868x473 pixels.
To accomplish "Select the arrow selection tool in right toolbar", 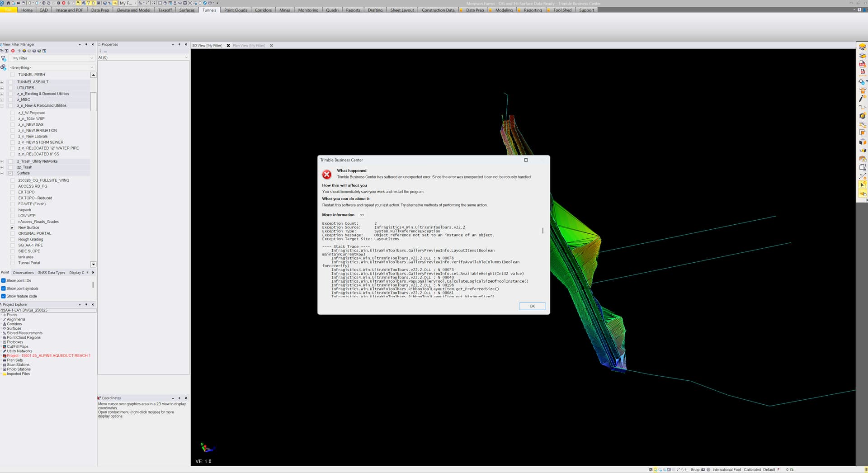I will point(862,184).
